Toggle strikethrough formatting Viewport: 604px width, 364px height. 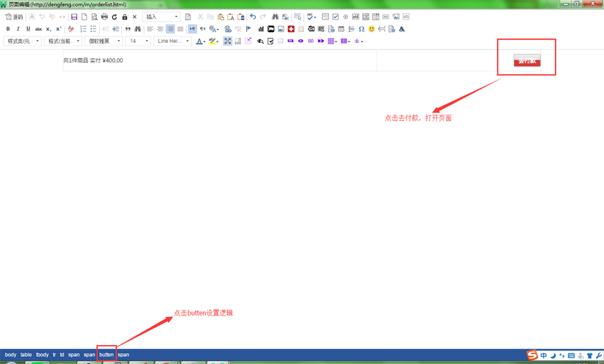click(38, 29)
